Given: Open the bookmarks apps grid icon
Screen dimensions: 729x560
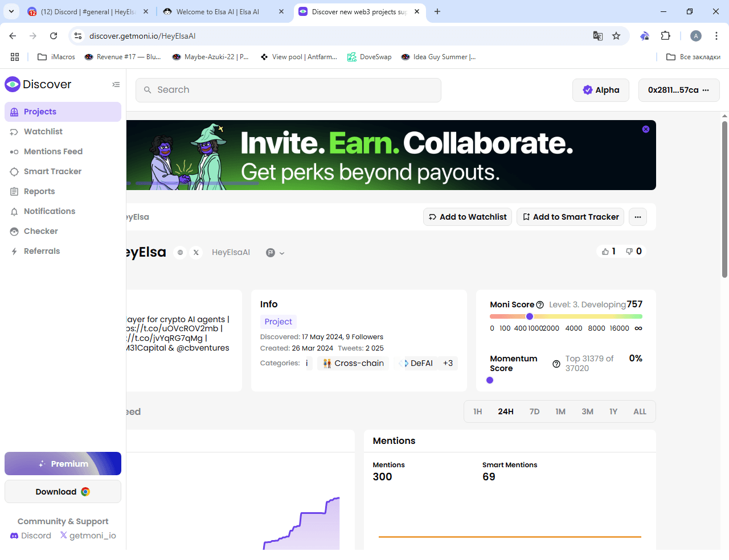Looking at the screenshot, I should click(x=15, y=57).
